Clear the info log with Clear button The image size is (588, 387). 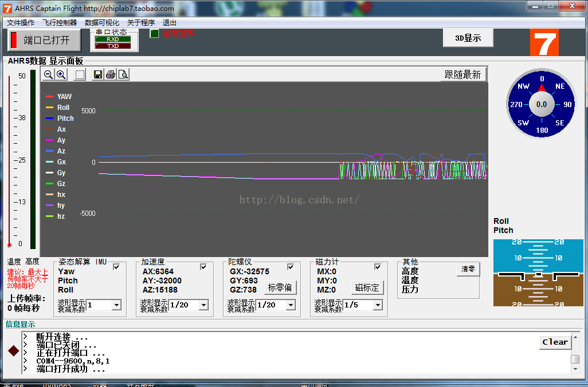coord(555,342)
